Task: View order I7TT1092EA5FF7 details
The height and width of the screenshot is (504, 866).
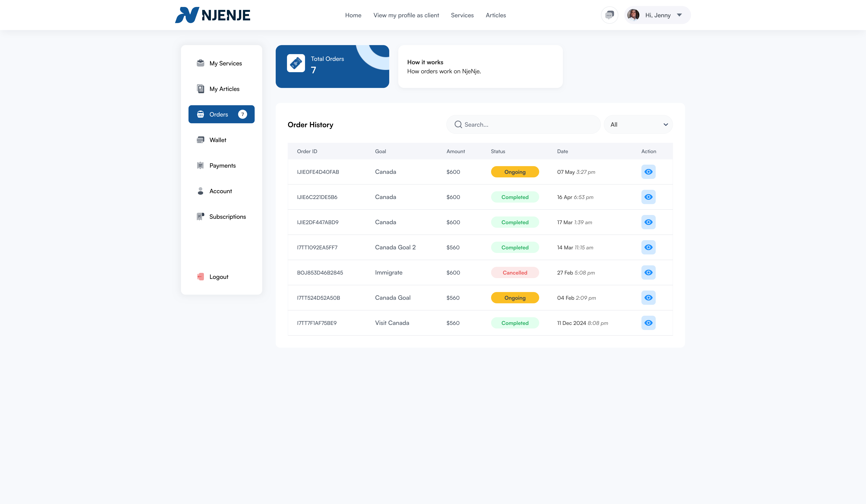Action: point(648,247)
